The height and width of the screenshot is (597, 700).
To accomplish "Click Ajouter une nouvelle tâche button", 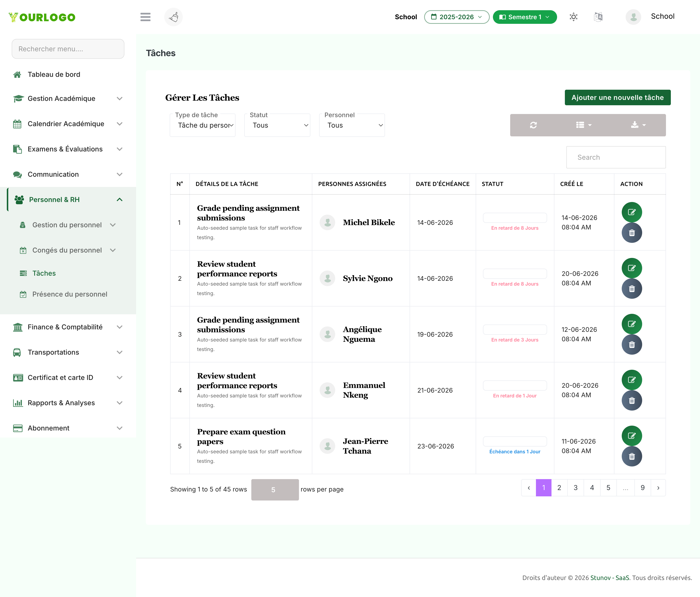I will (x=617, y=98).
